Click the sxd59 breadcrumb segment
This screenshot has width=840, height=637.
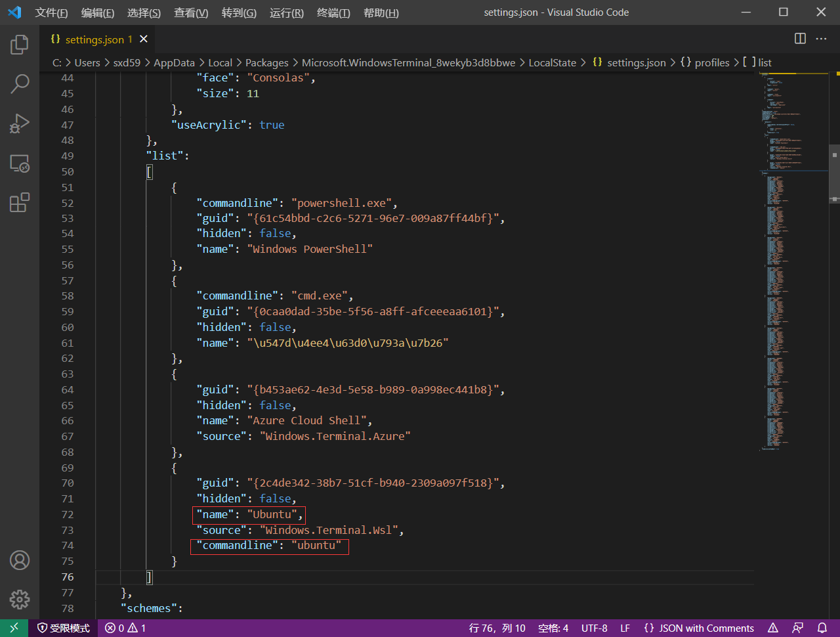click(x=127, y=62)
